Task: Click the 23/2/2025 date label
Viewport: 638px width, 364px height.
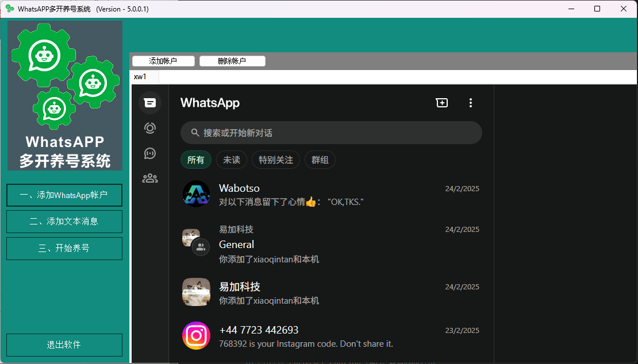Action: coord(462,330)
